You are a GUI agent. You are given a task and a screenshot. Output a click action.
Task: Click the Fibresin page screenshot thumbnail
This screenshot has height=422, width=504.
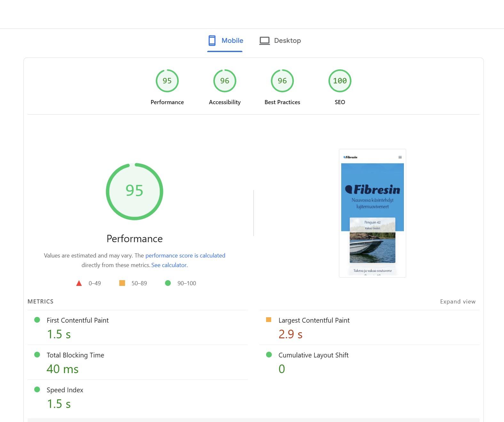tap(372, 213)
